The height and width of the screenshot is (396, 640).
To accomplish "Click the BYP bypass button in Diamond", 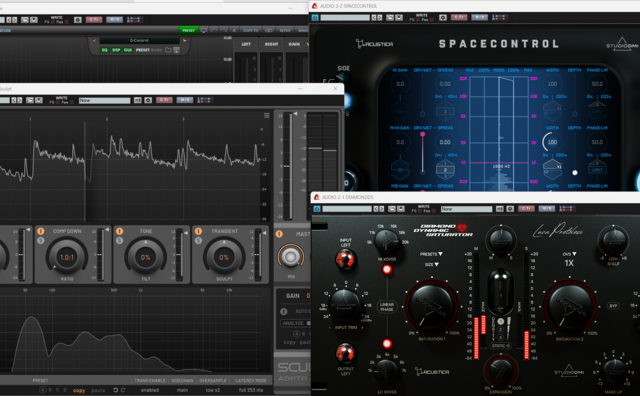I will (613, 306).
